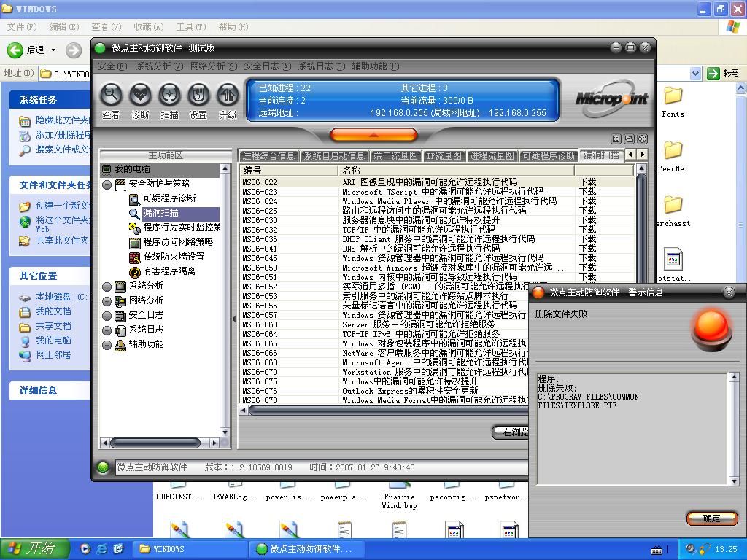
Task: Click the 系统日志 tree icon
Action: 120,330
